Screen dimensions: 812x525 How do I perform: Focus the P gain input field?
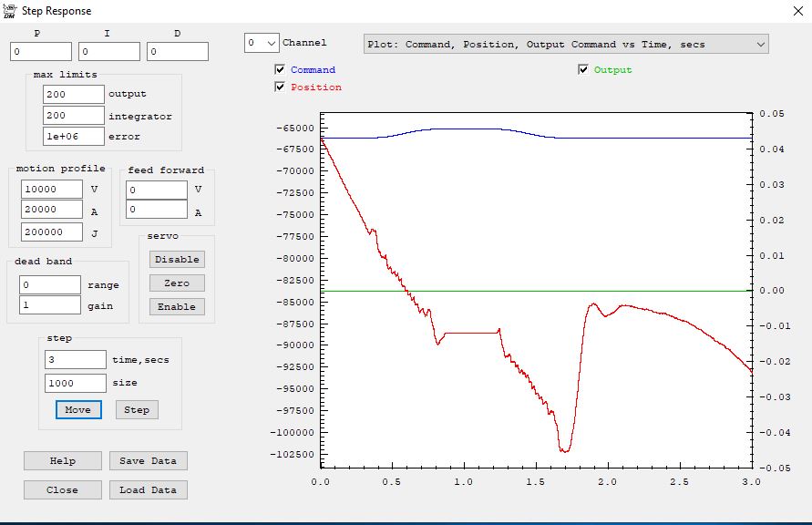pyautogui.click(x=41, y=52)
